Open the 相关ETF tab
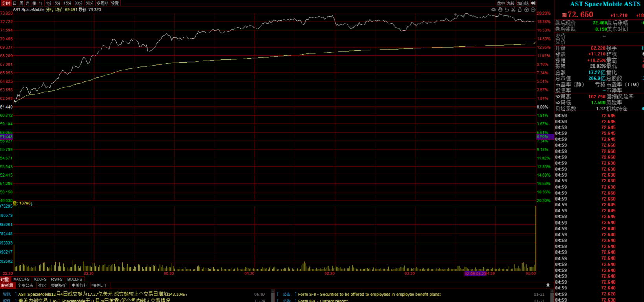 pyautogui.click(x=100, y=285)
